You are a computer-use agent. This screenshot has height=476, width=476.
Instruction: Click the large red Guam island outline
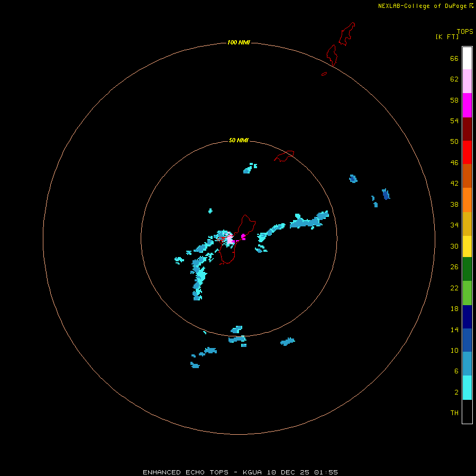coord(237,239)
